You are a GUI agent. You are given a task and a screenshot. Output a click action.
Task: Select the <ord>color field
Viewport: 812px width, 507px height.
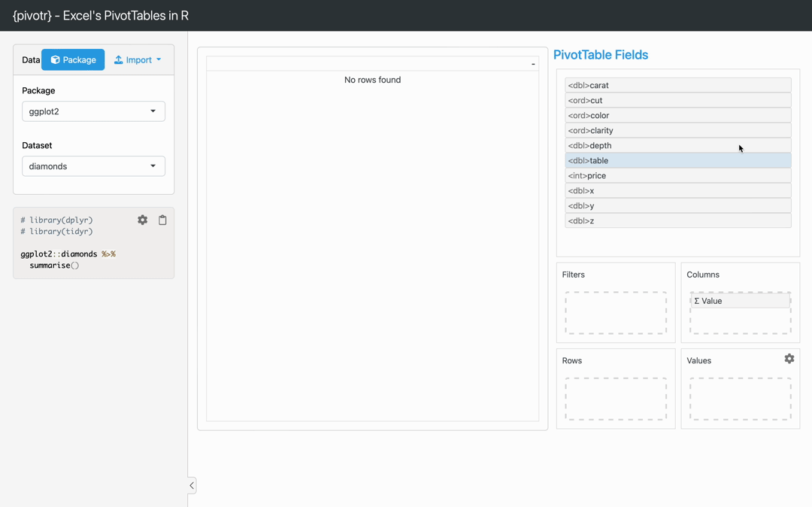tap(678, 115)
